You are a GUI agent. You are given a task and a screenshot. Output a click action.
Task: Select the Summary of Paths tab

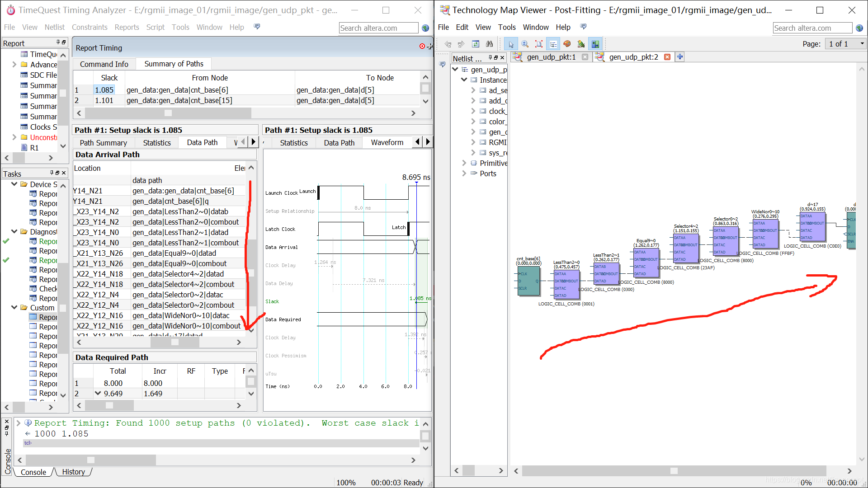(x=174, y=64)
